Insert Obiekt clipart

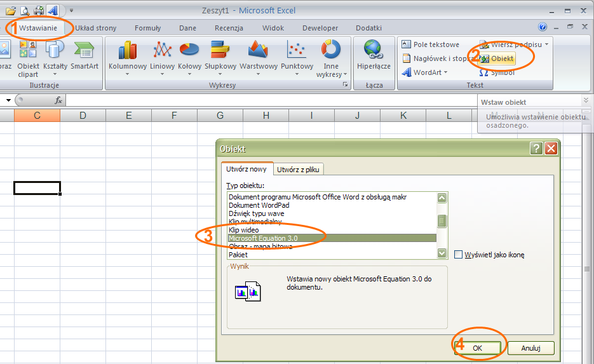[28, 58]
